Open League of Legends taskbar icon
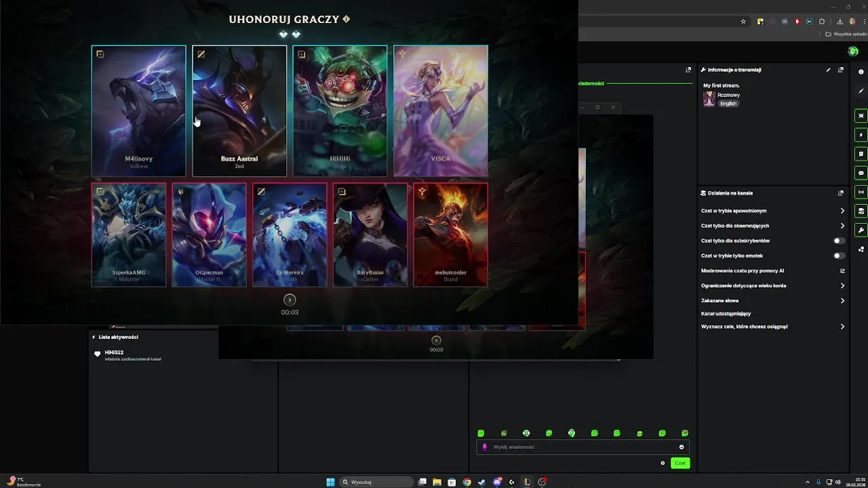 (x=526, y=482)
